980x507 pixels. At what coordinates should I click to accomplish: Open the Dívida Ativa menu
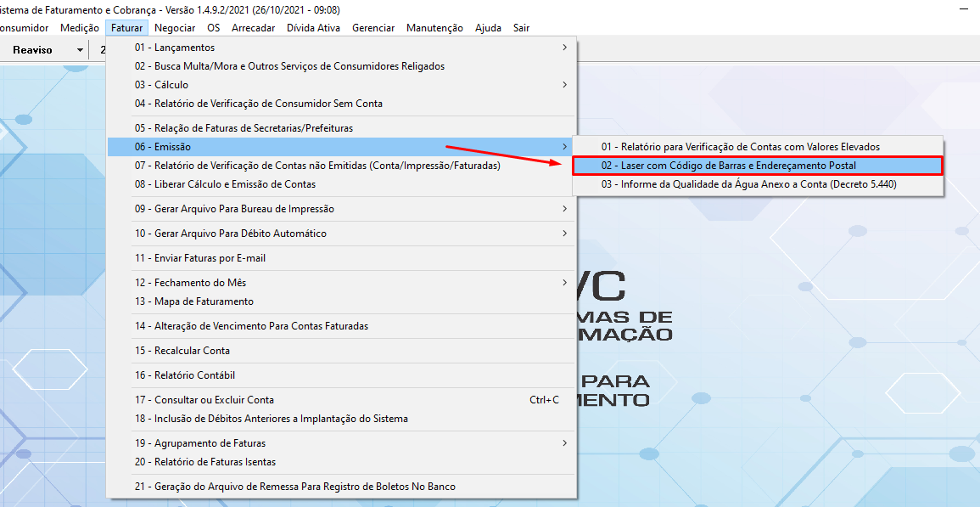click(313, 28)
